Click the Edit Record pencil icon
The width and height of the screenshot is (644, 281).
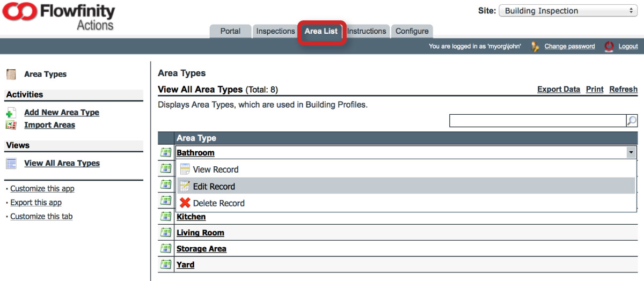tap(185, 186)
